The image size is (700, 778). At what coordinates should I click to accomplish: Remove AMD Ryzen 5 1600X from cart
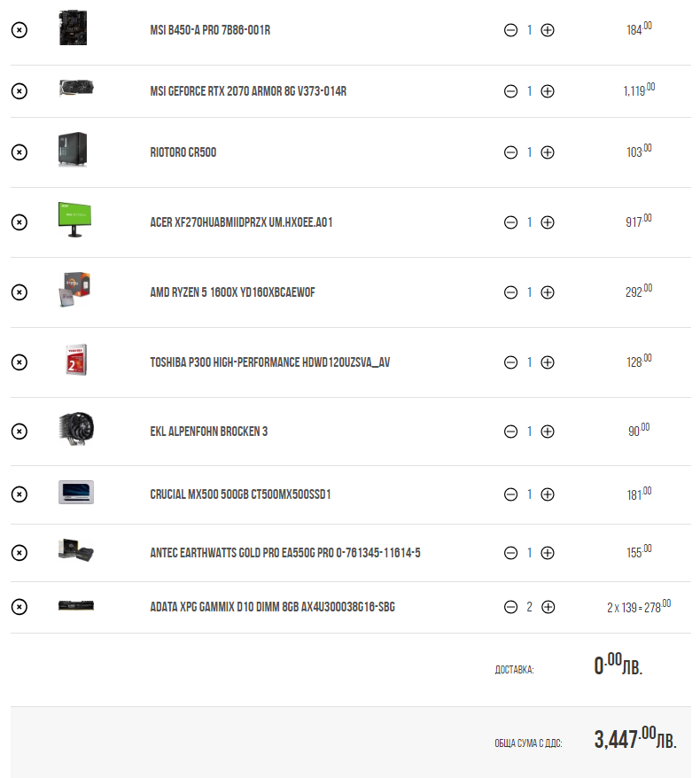pyautogui.click(x=19, y=292)
